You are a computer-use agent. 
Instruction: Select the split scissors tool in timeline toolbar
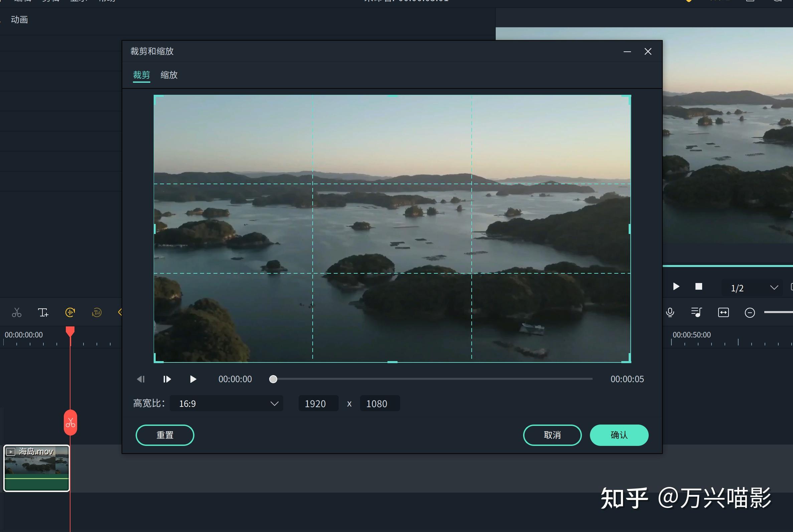pos(17,312)
